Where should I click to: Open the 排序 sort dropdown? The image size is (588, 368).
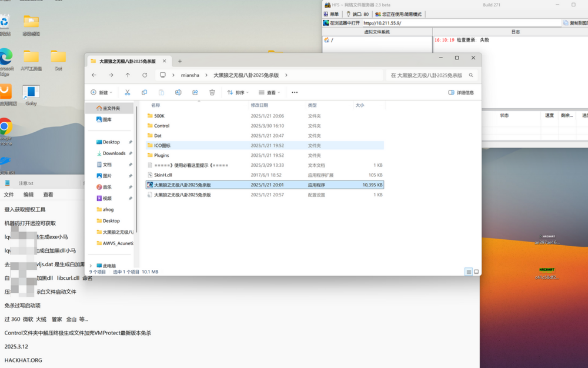click(x=238, y=92)
